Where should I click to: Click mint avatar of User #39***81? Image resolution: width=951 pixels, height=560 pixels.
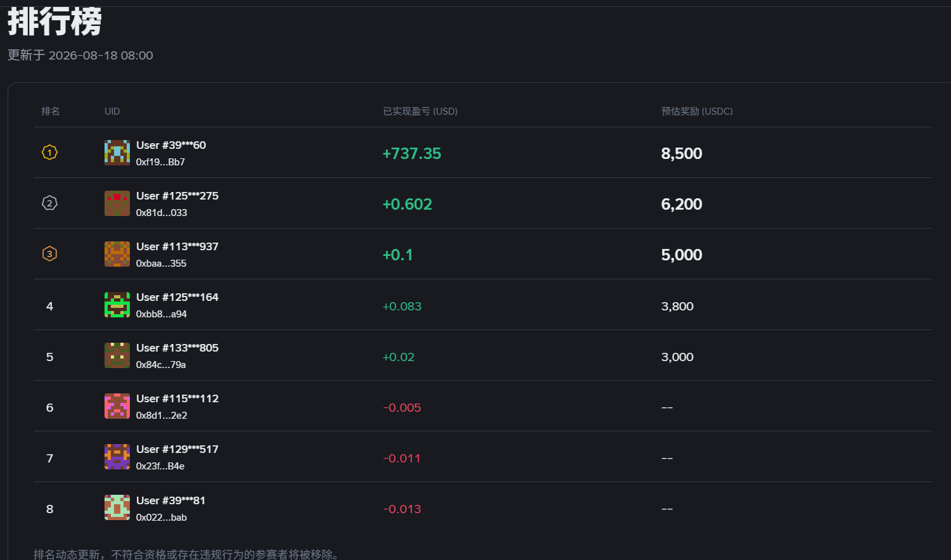click(117, 507)
